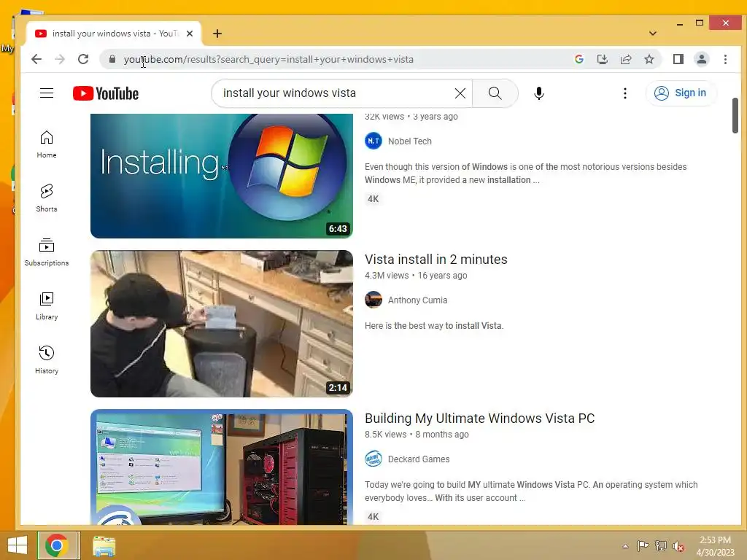This screenshot has width=747, height=560.
Task: Toggle the Chrome side panel
Action: 678,59
